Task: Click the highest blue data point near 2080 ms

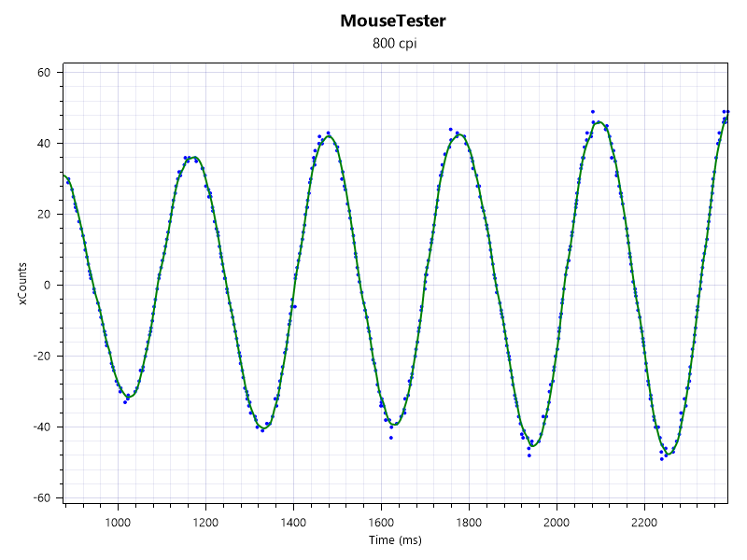Action: point(593,112)
